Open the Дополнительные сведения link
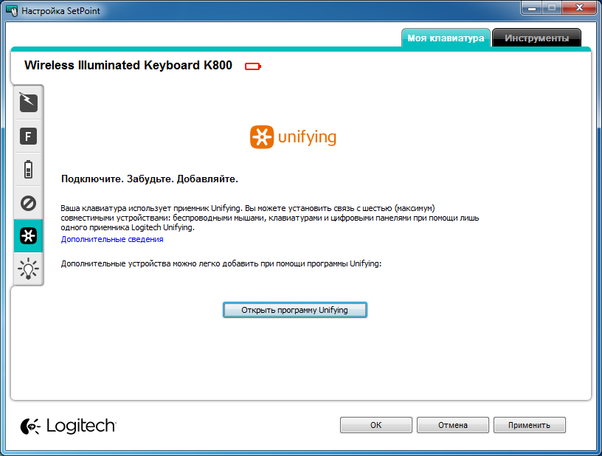Viewport: 602px width, 456px height. point(112,239)
